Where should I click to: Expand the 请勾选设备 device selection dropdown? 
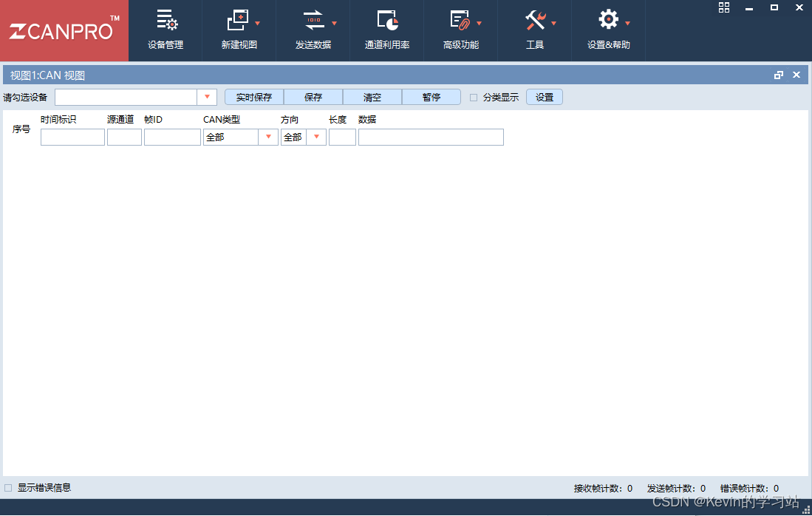coord(207,97)
